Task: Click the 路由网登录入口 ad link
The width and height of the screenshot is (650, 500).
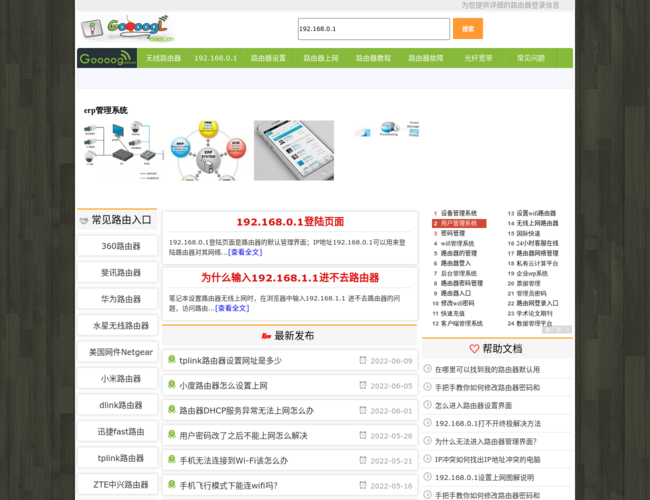Action: (537, 303)
